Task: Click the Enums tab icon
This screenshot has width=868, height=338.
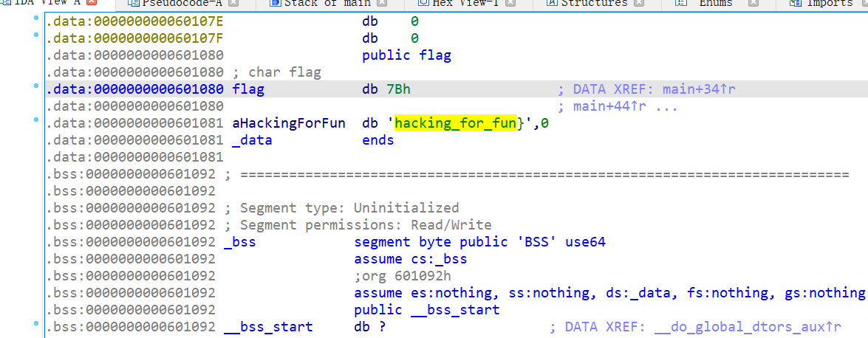Action: [x=681, y=3]
